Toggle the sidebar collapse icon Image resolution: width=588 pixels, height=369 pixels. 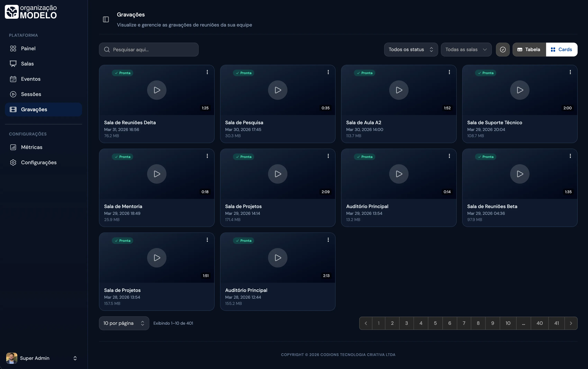(x=106, y=20)
